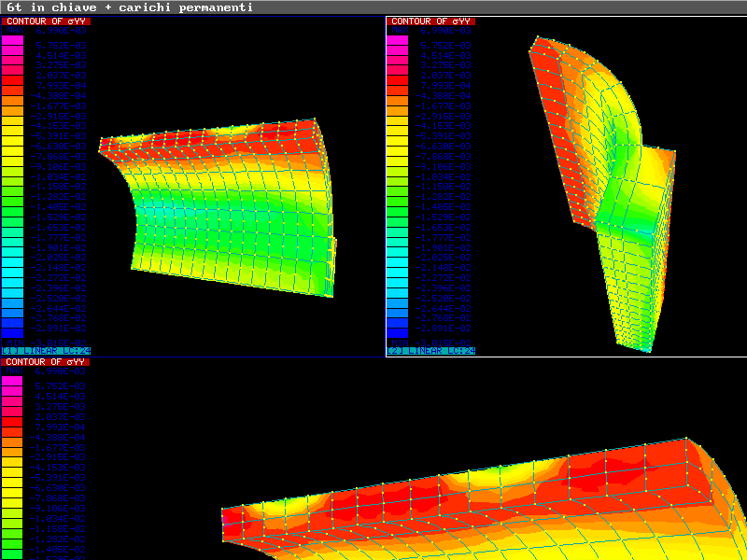Pick value "-2.891E-02" in viewport [1] legend

click(58, 329)
